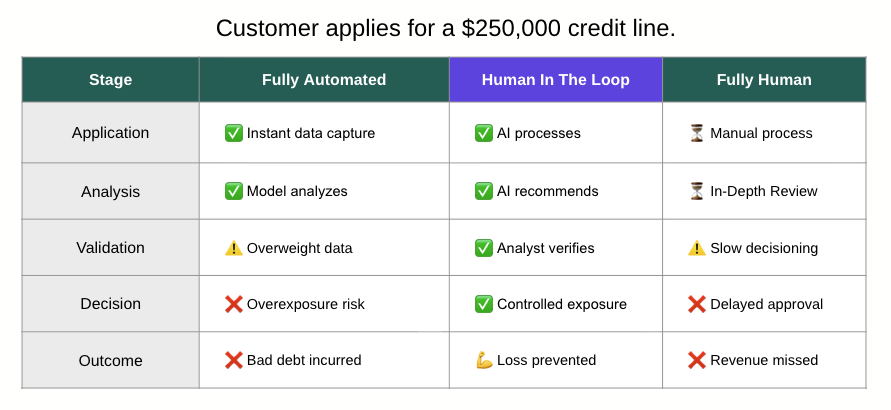Click the checkmark next to Controlled exposure

[x=484, y=304]
